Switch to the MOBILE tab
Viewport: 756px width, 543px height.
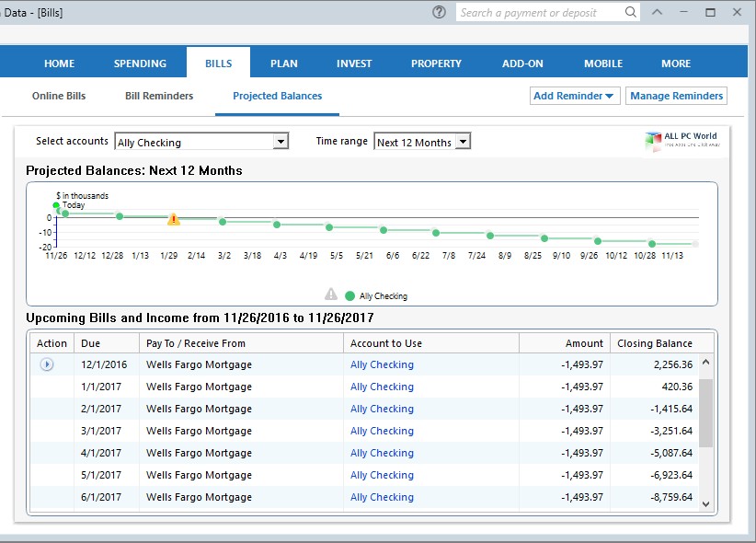603,64
